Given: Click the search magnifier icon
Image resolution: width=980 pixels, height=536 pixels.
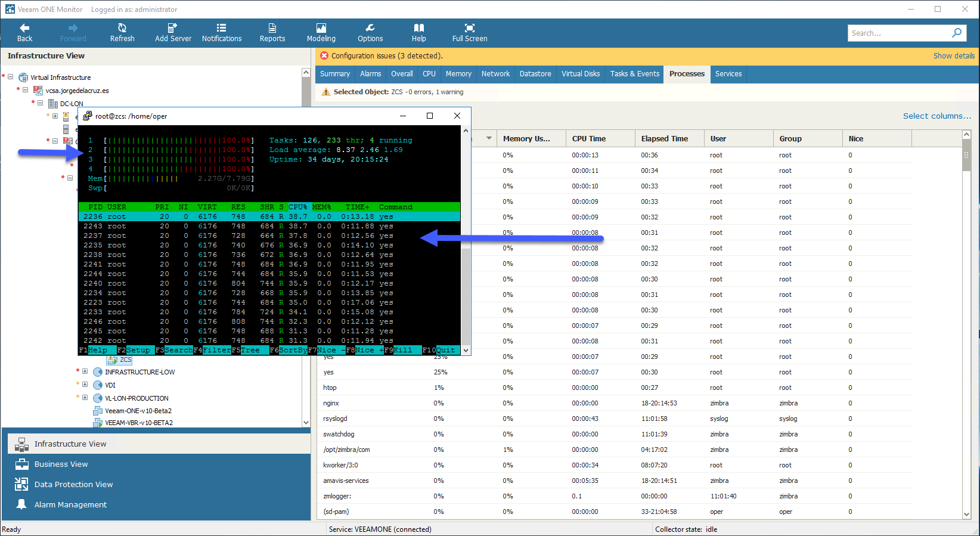Looking at the screenshot, I should coord(957,33).
